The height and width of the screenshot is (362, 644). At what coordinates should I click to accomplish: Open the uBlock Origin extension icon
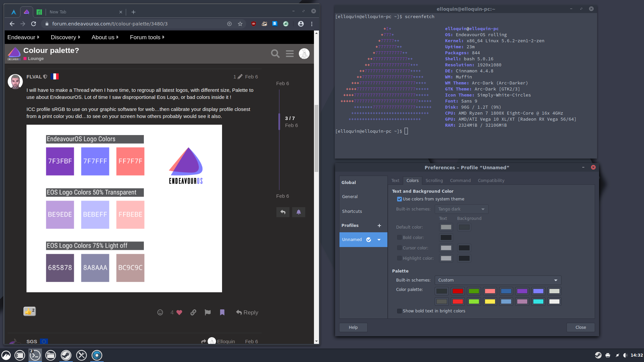(254, 24)
